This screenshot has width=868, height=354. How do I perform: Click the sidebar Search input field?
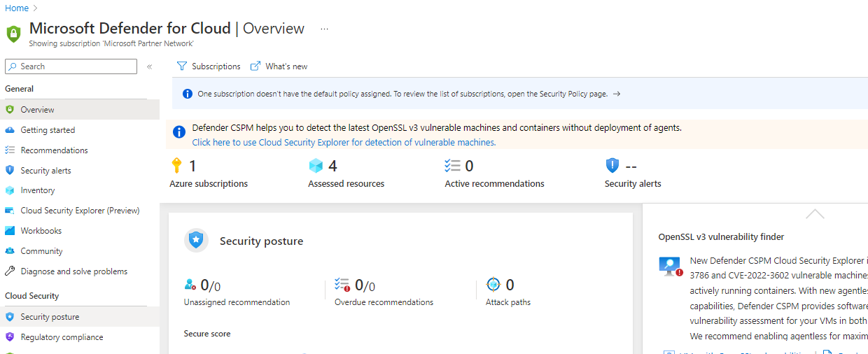[x=71, y=66]
